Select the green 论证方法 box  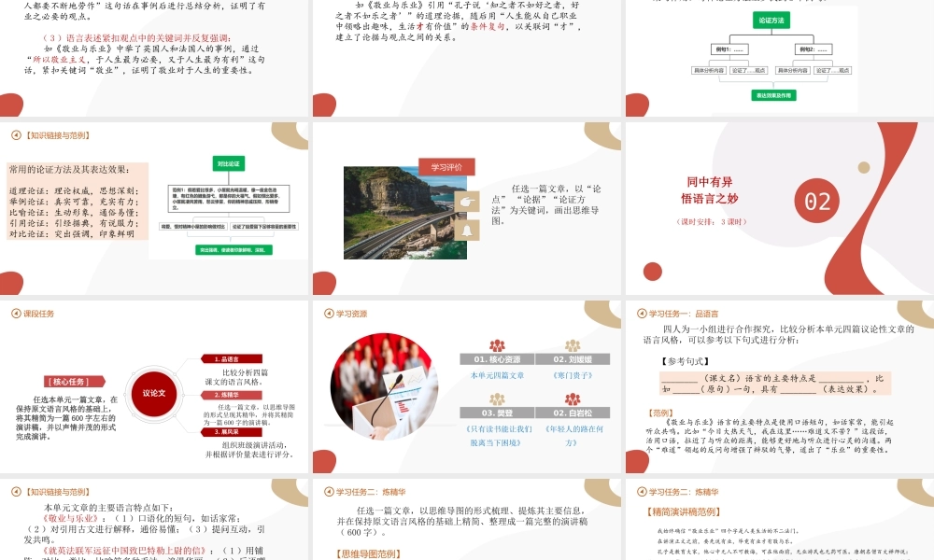(x=771, y=21)
